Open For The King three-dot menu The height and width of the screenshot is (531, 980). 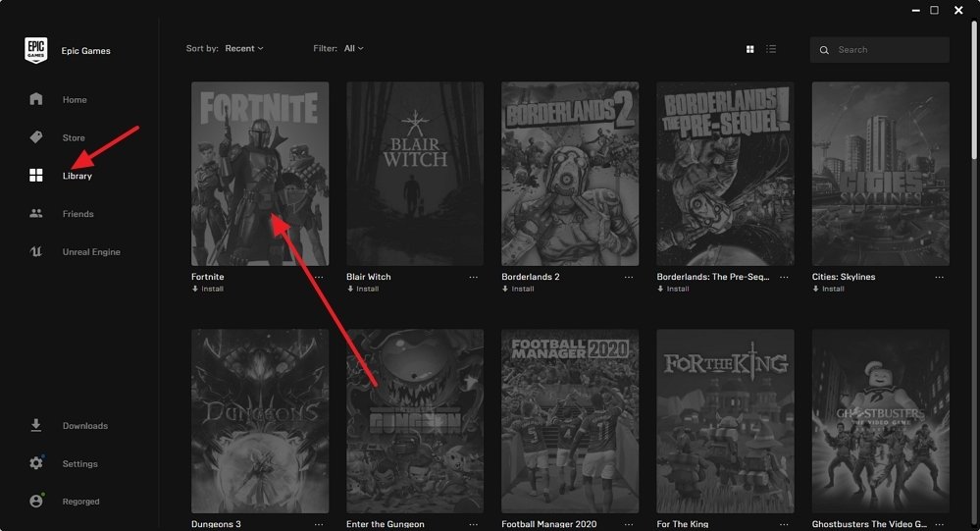[784, 524]
